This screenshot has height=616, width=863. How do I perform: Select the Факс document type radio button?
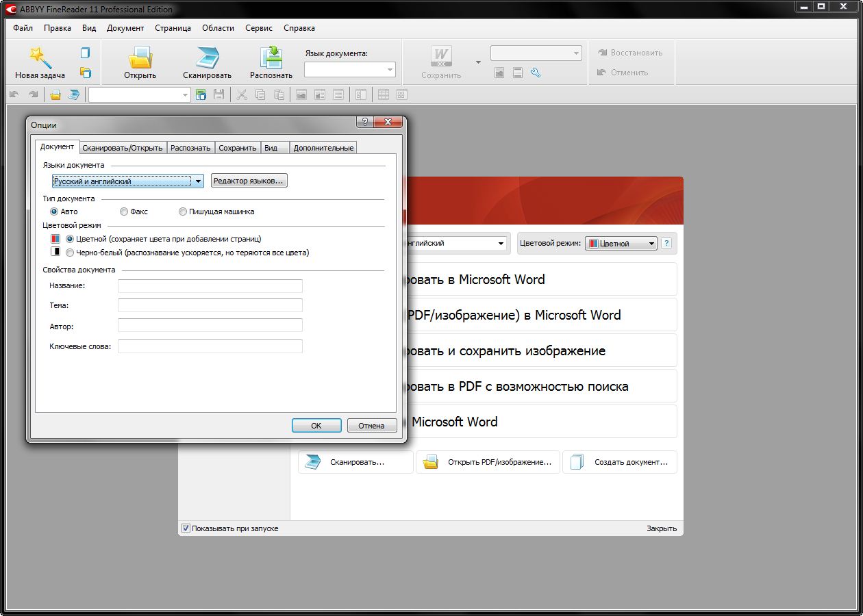124,211
